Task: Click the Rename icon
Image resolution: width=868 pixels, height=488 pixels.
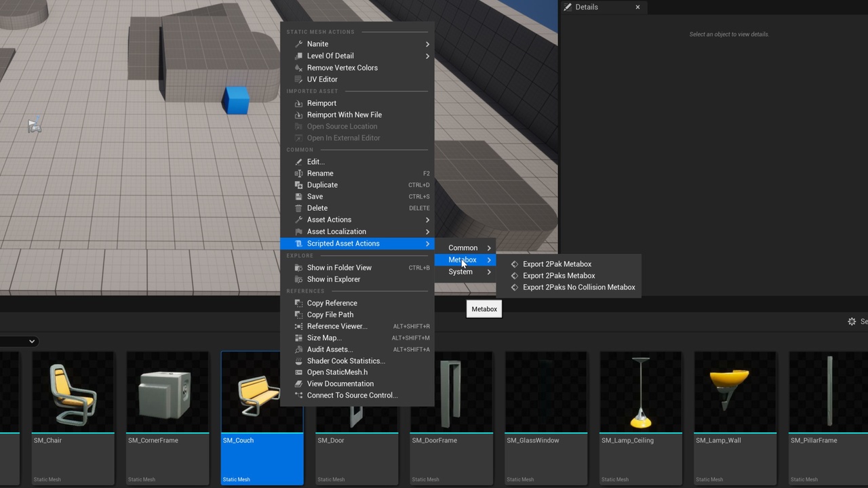Action: tap(298, 174)
